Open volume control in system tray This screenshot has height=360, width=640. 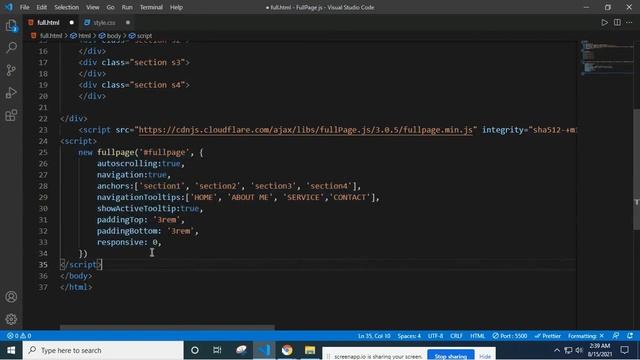pyautogui.click(x=579, y=350)
